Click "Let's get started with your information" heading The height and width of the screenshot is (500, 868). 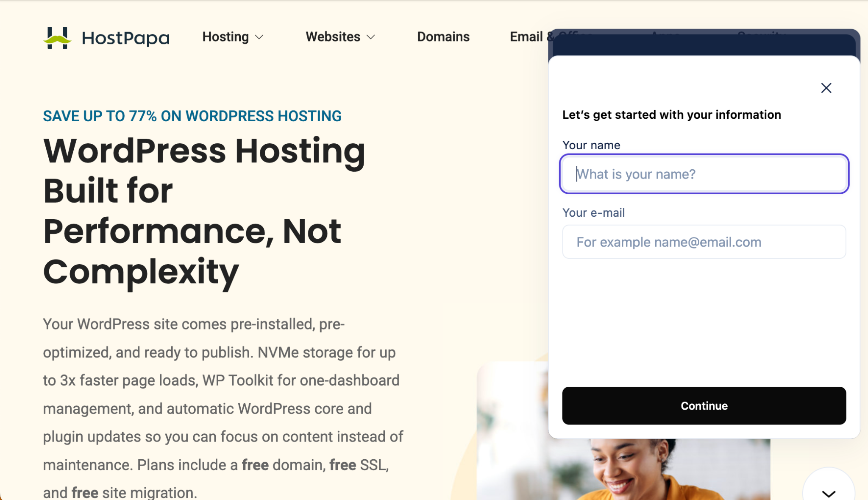671,115
